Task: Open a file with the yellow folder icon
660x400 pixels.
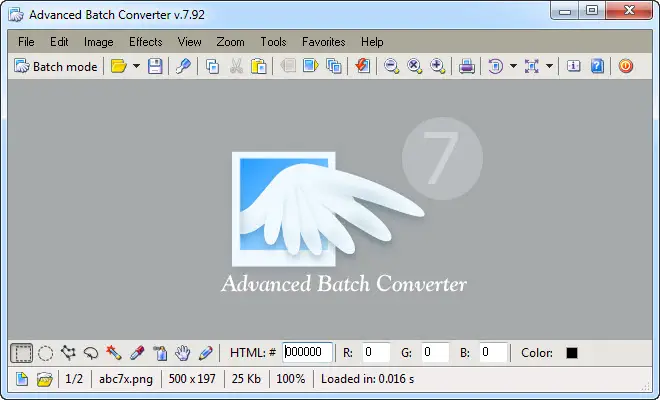Action: coord(119,67)
